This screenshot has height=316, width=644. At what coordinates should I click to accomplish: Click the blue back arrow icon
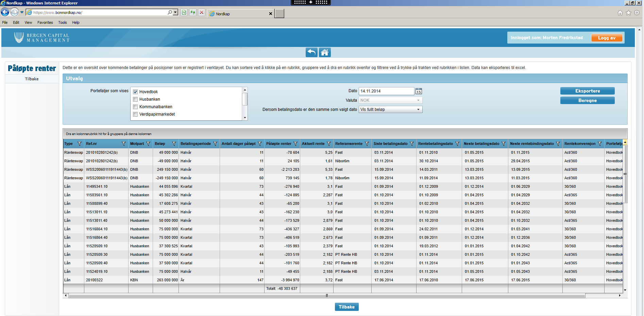point(311,52)
